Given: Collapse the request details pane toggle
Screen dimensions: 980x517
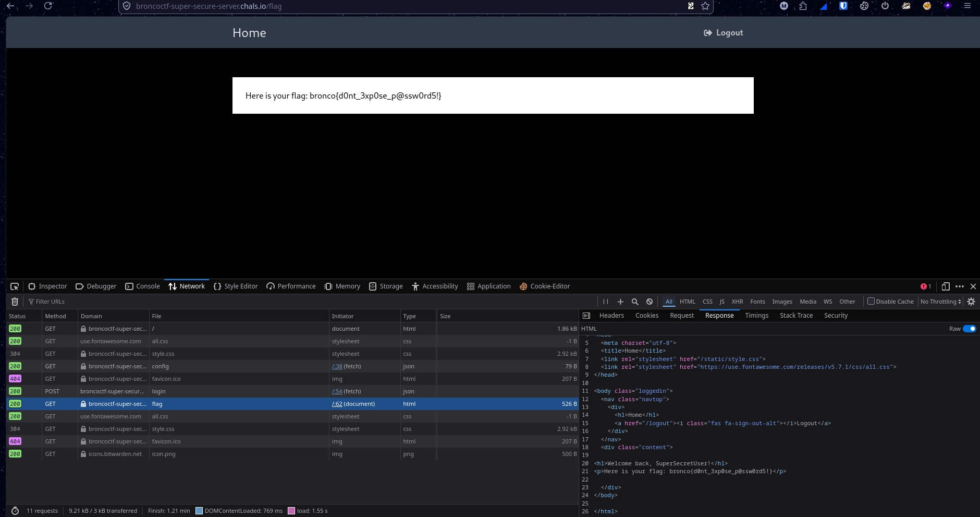Looking at the screenshot, I should [x=586, y=316].
